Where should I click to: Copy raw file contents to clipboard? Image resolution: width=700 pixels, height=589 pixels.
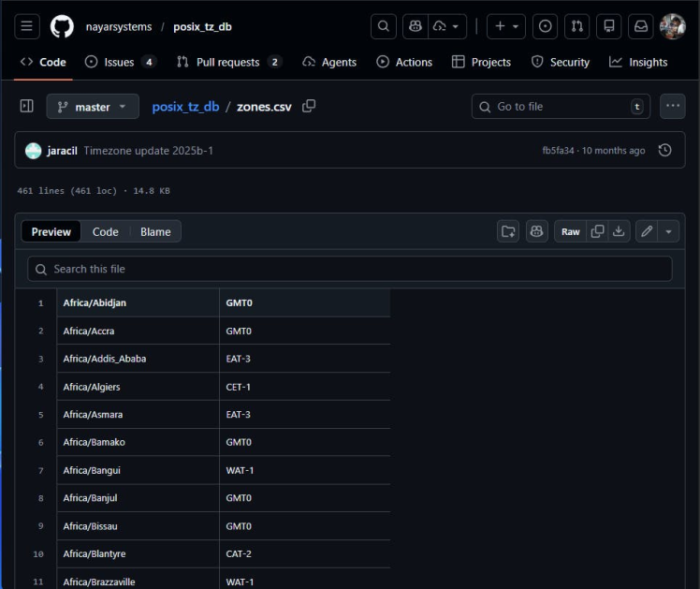597,231
